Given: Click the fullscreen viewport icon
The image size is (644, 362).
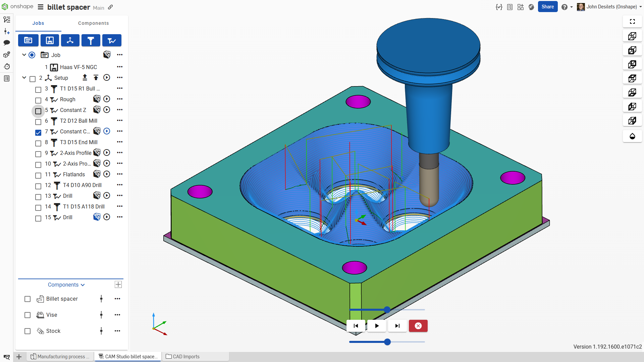Looking at the screenshot, I should (632, 21).
